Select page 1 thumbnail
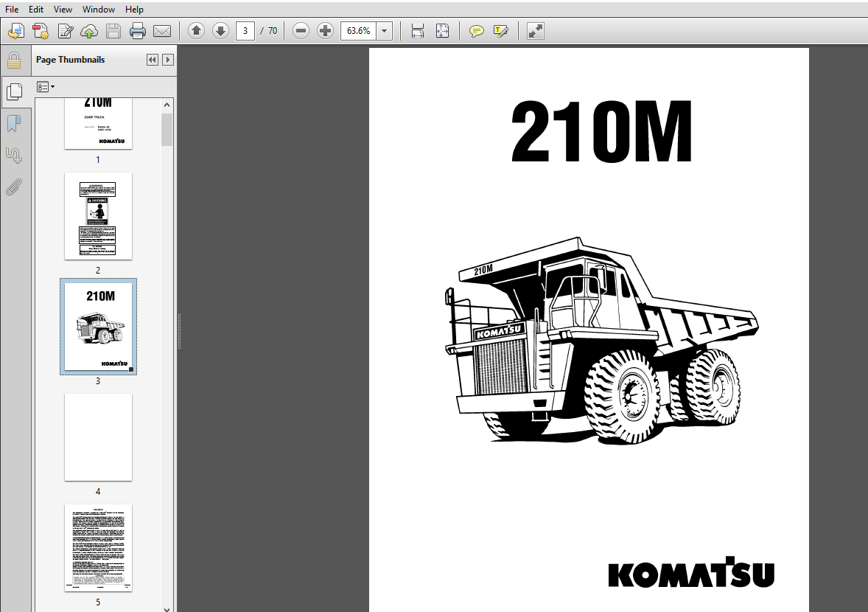This screenshot has width=868, height=612. pyautogui.click(x=98, y=124)
